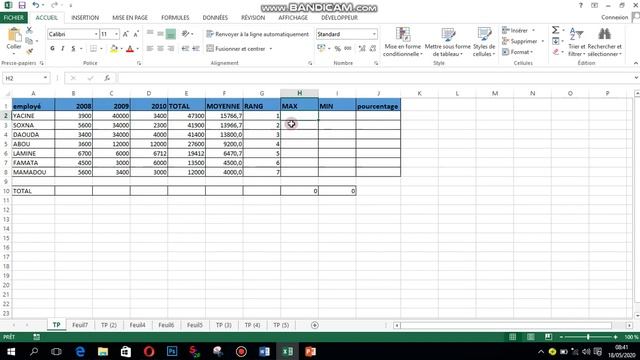Click the row 10 header
The height and width of the screenshot is (360, 640).
point(6,191)
